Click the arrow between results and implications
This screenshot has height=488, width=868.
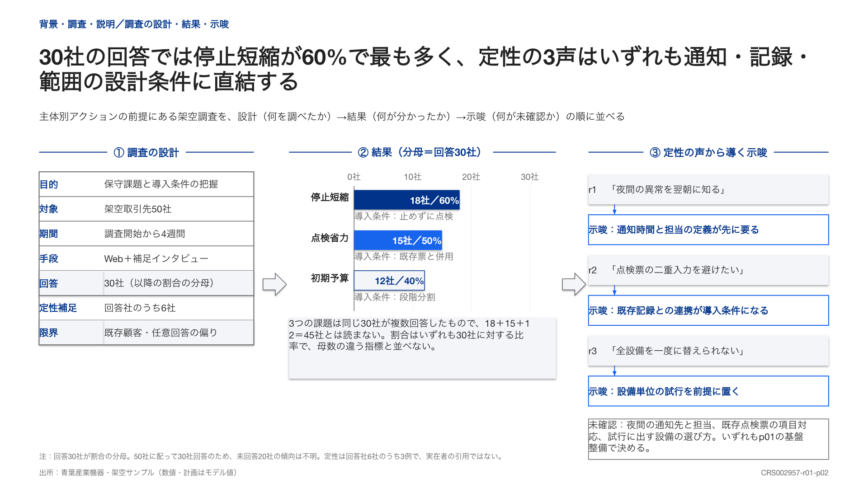tap(574, 284)
